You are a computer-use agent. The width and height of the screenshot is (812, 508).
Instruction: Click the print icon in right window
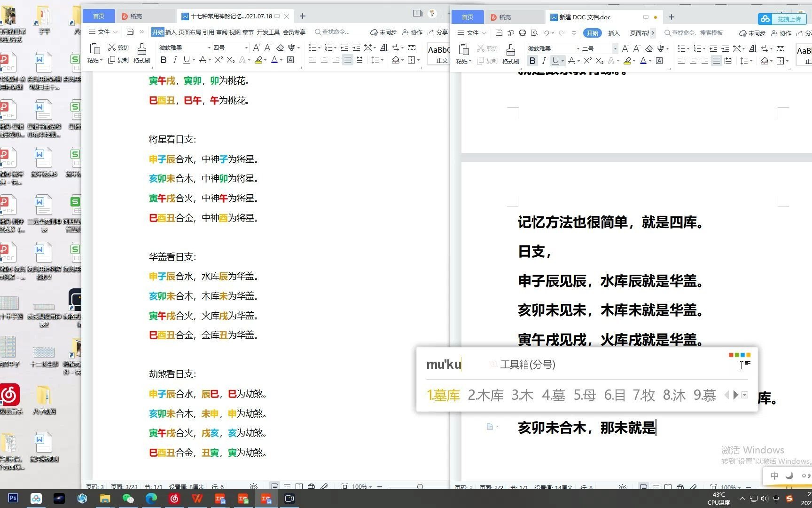[x=522, y=33]
